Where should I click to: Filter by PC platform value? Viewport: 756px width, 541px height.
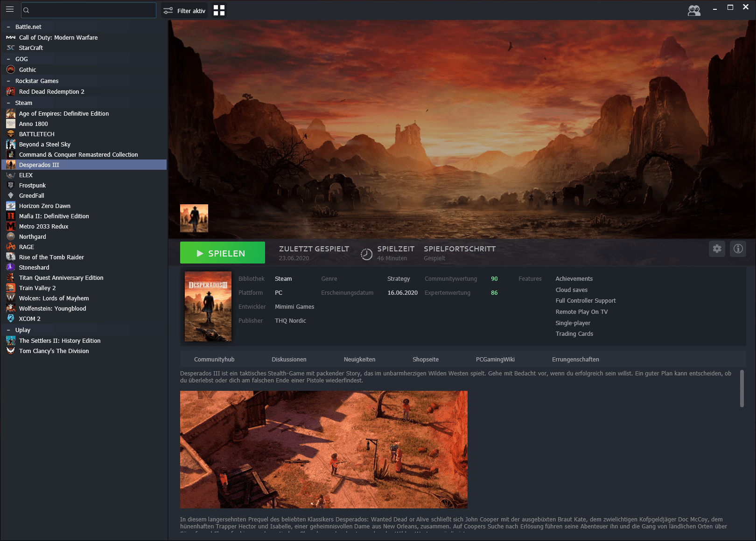tap(279, 293)
